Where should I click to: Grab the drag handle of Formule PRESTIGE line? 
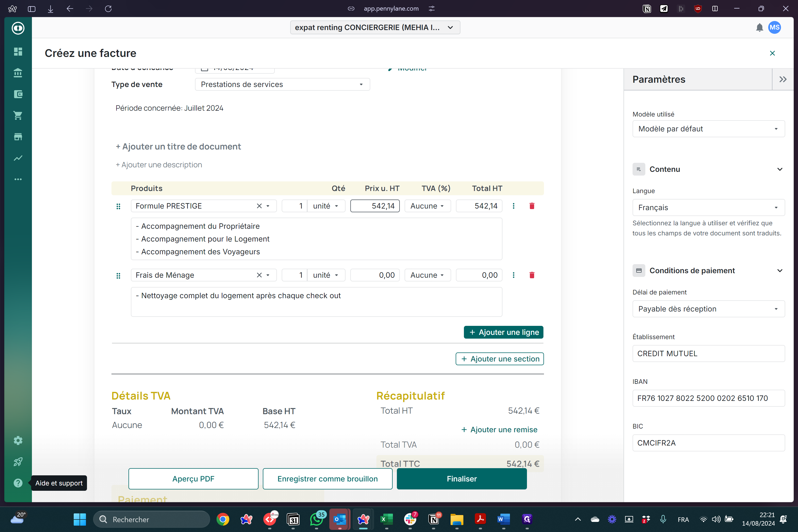coord(118,206)
